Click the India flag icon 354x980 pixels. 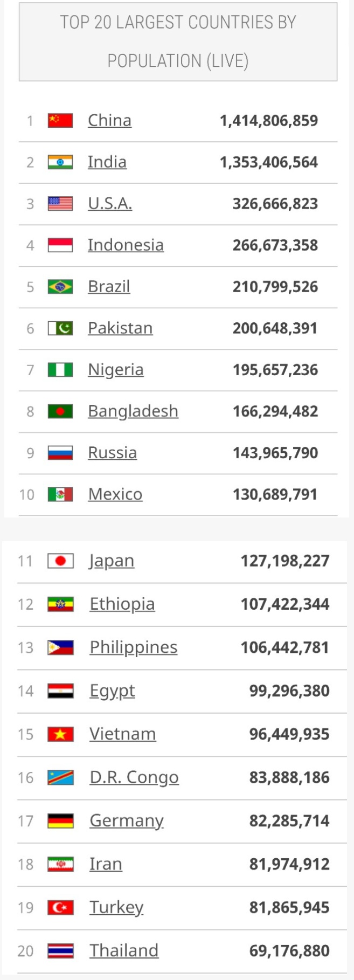(60, 162)
